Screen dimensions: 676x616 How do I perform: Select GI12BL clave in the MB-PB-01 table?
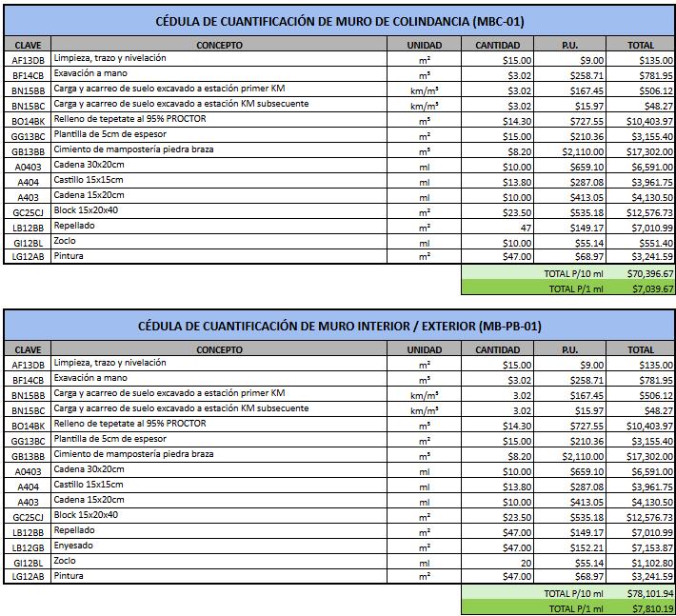(x=28, y=563)
